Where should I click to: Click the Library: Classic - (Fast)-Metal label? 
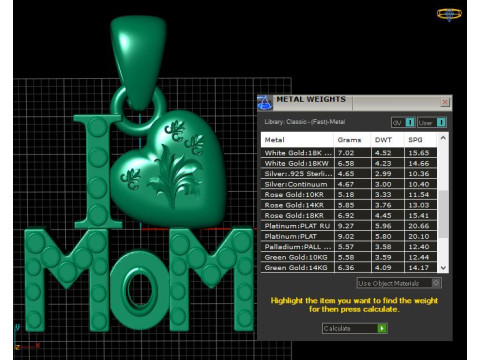tap(305, 122)
